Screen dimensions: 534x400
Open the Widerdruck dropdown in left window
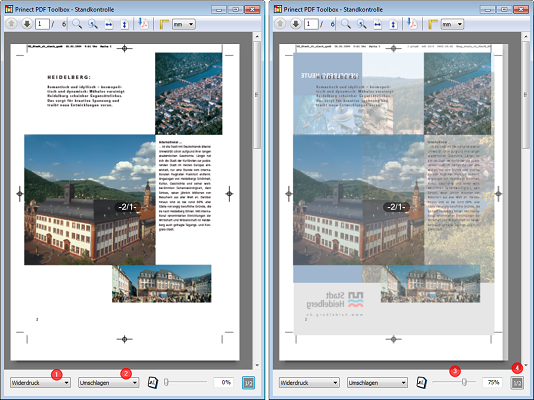40,383
